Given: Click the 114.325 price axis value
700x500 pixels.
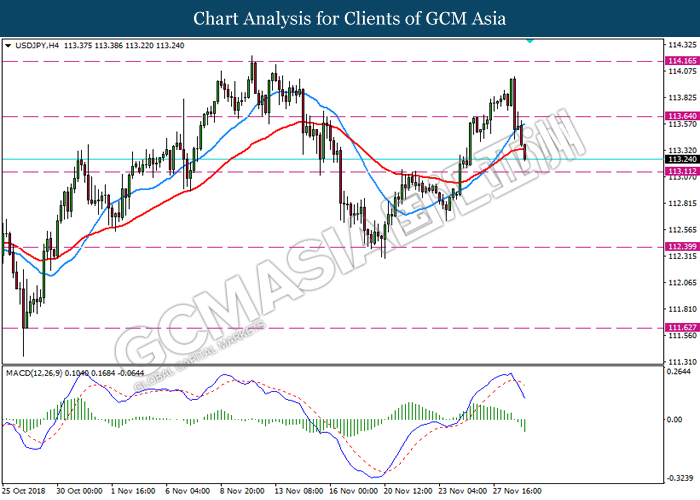Looking at the screenshot, I should [x=682, y=45].
